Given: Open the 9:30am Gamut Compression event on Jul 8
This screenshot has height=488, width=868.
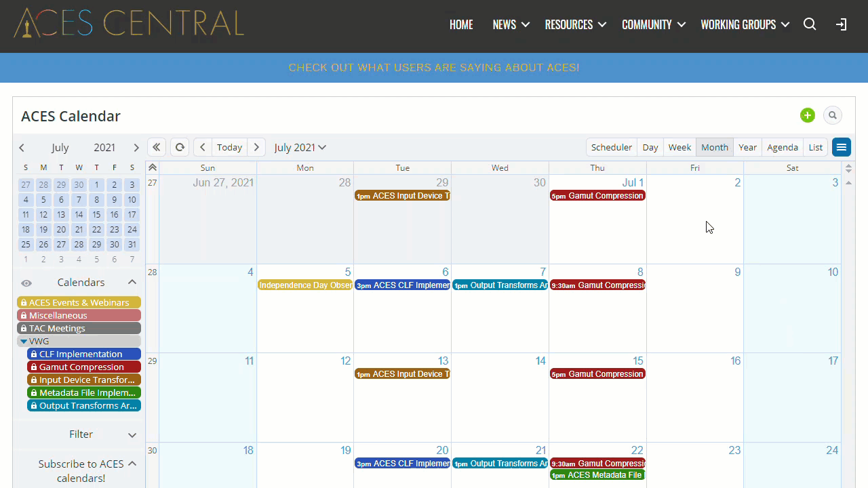Looking at the screenshot, I should coord(597,285).
